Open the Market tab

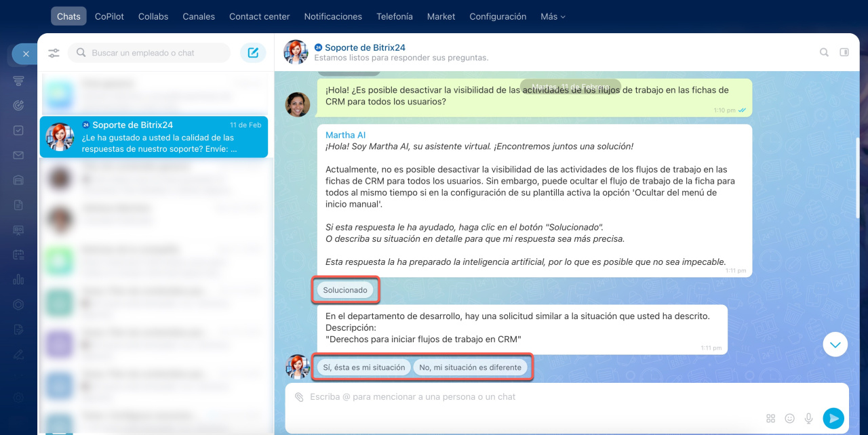click(441, 16)
